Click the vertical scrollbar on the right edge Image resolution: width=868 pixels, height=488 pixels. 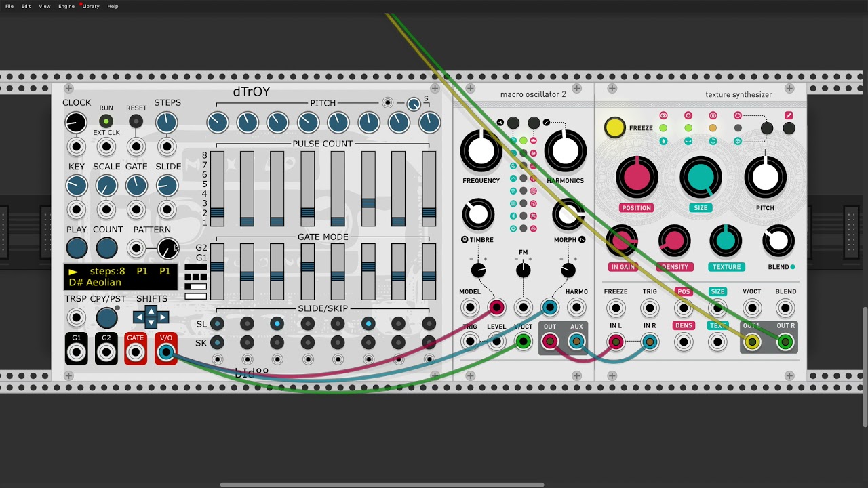point(865,367)
